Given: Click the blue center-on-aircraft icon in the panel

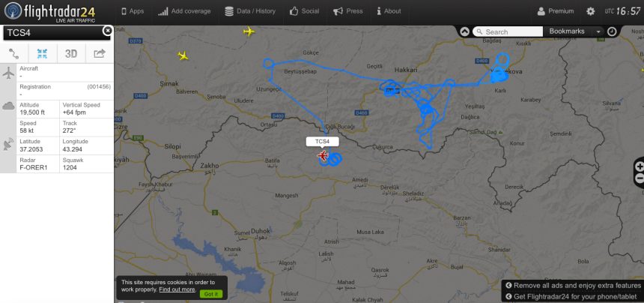Looking at the screenshot, I should pyautogui.click(x=42, y=53).
